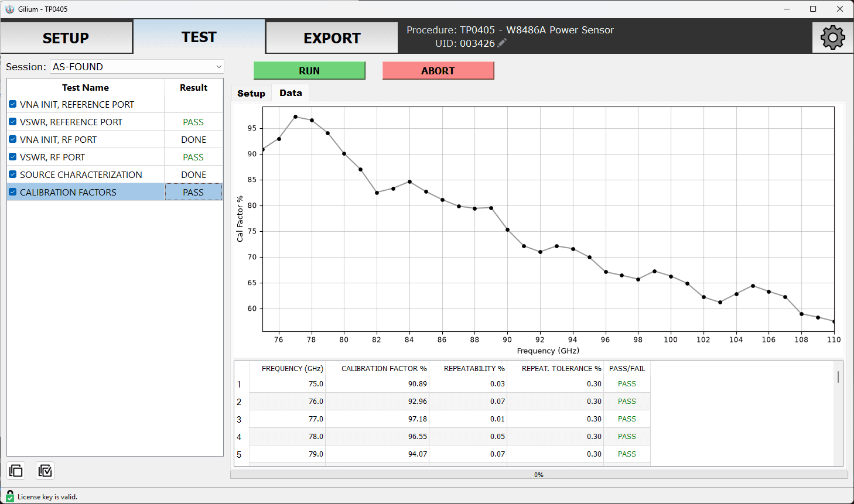The height and width of the screenshot is (504, 854).
Task: Go to the EXPORT main tab
Action: (332, 38)
